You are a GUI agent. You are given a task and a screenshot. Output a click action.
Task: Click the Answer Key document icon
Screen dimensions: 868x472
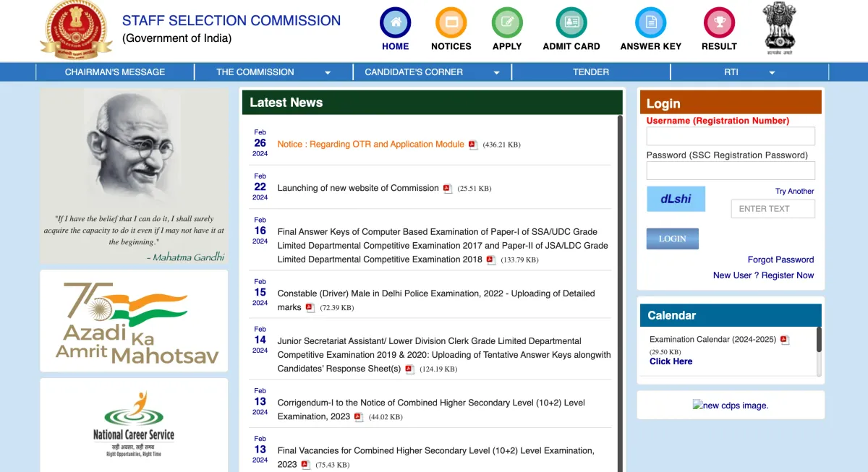(x=650, y=22)
